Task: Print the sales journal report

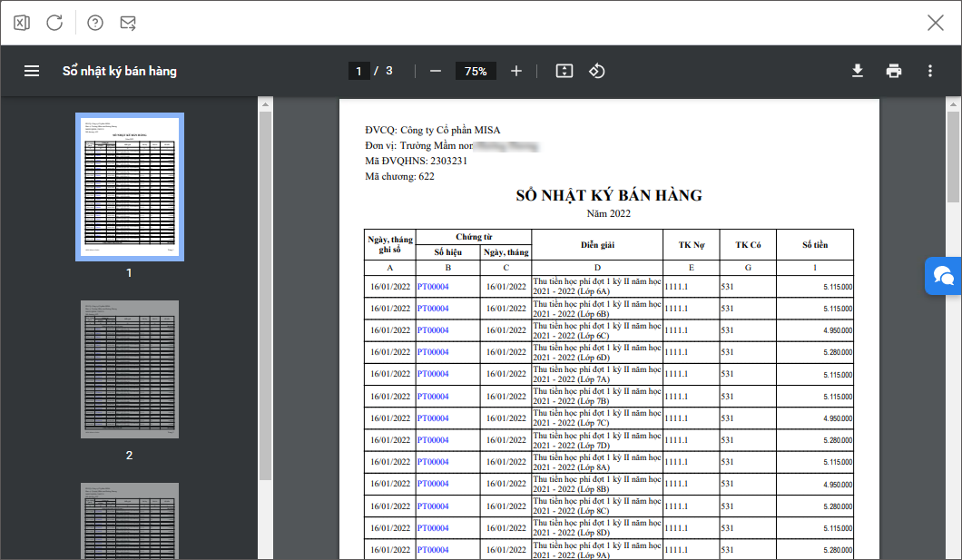Action: tap(894, 71)
